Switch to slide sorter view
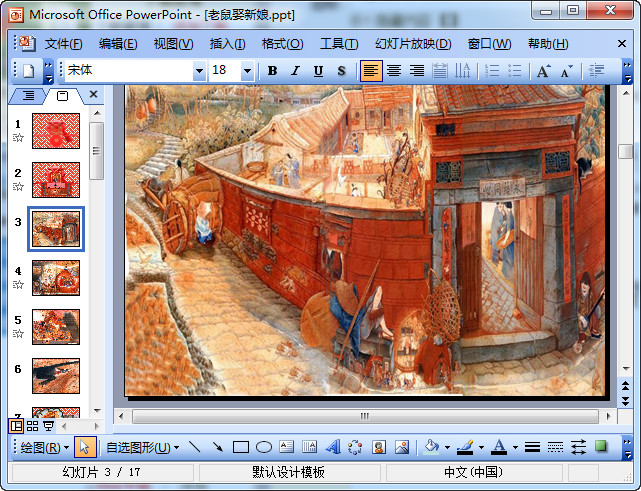Image resolution: width=641 pixels, height=491 pixels. tap(32, 425)
